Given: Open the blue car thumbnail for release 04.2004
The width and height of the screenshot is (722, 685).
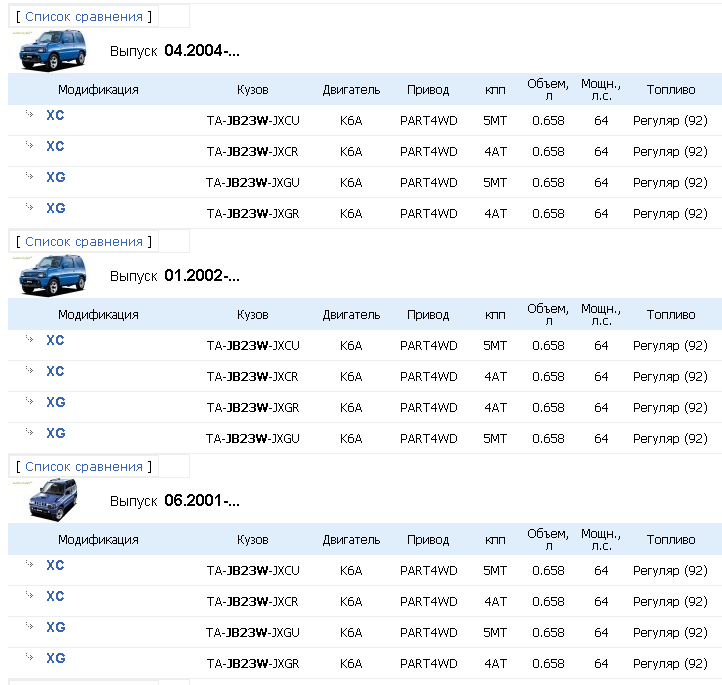Looking at the screenshot, I should 52,50.
